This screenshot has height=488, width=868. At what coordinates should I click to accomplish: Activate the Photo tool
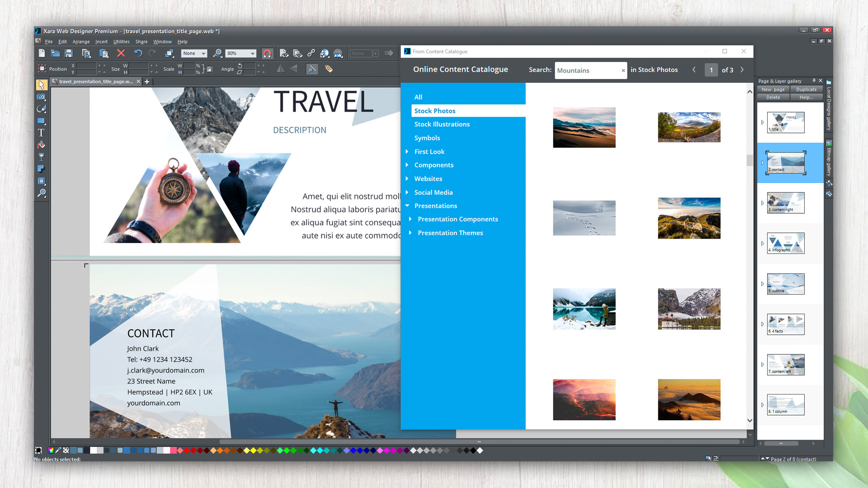click(41, 97)
